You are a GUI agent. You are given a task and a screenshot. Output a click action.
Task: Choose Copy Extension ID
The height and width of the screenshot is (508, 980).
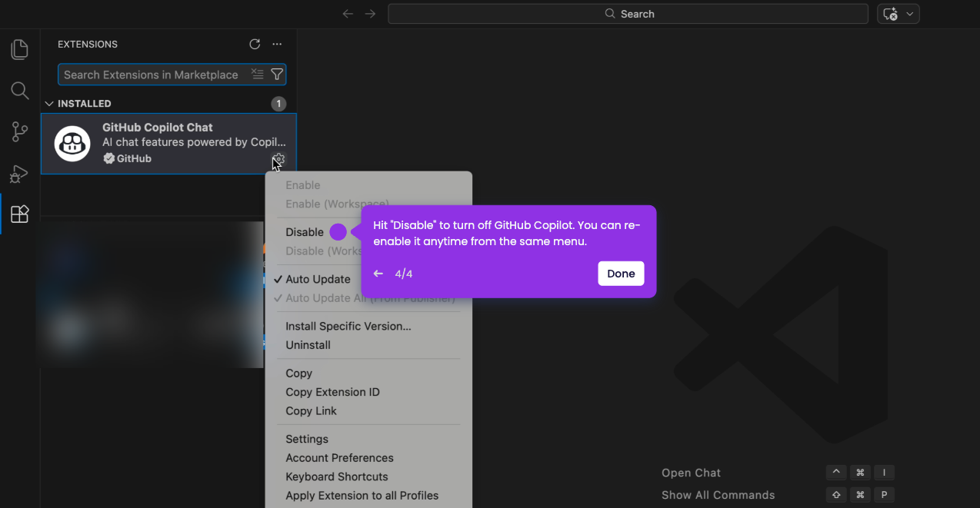[x=333, y=392]
